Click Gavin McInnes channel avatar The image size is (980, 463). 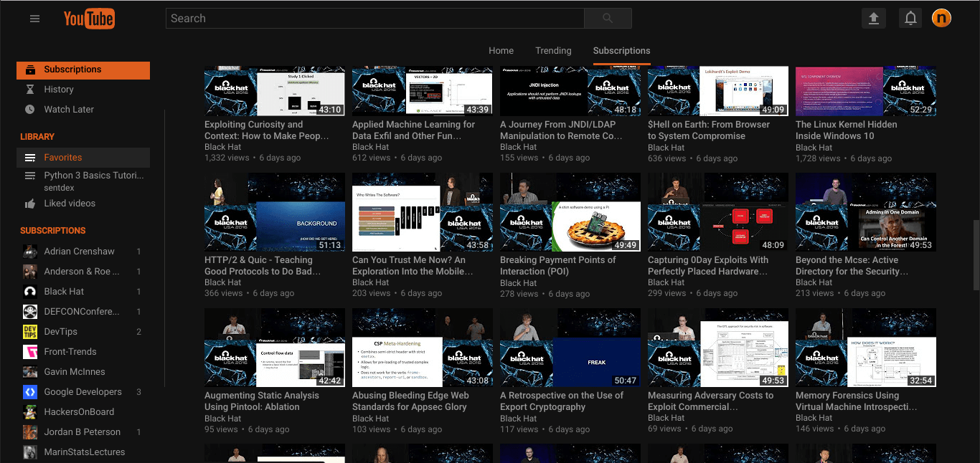tap(30, 372)
